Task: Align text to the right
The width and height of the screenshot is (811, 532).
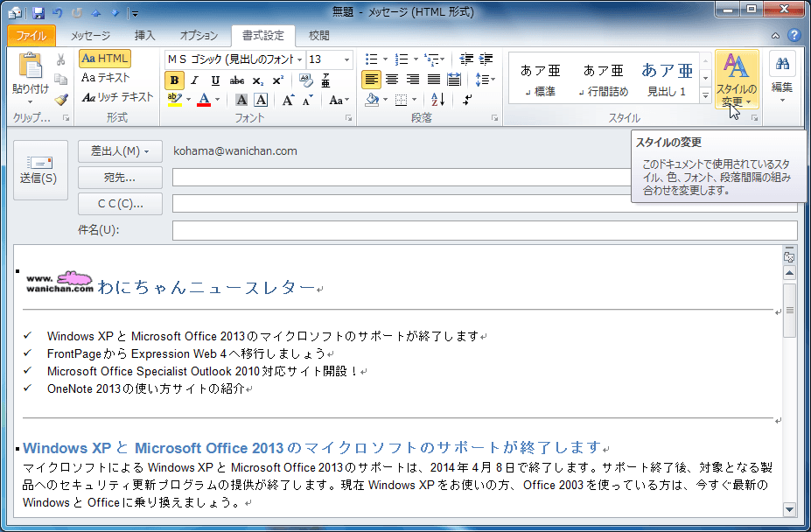Action: click(x=413, y=80)
